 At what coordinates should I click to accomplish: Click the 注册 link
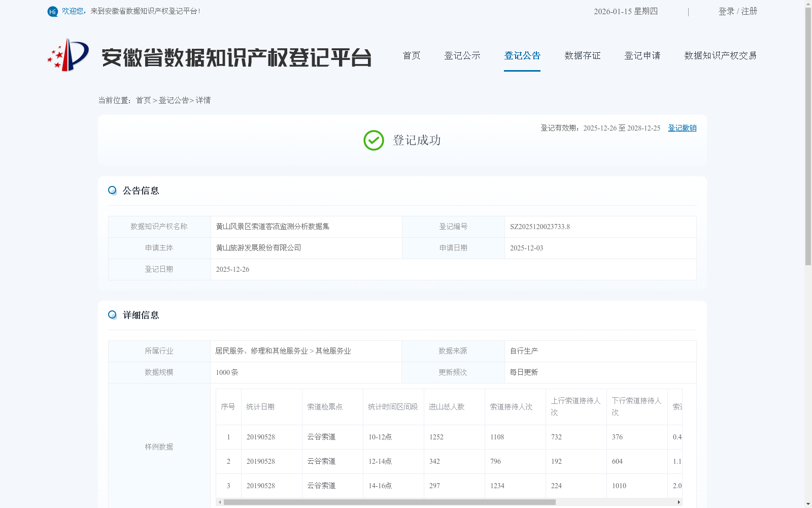click(x=750, y=11)
